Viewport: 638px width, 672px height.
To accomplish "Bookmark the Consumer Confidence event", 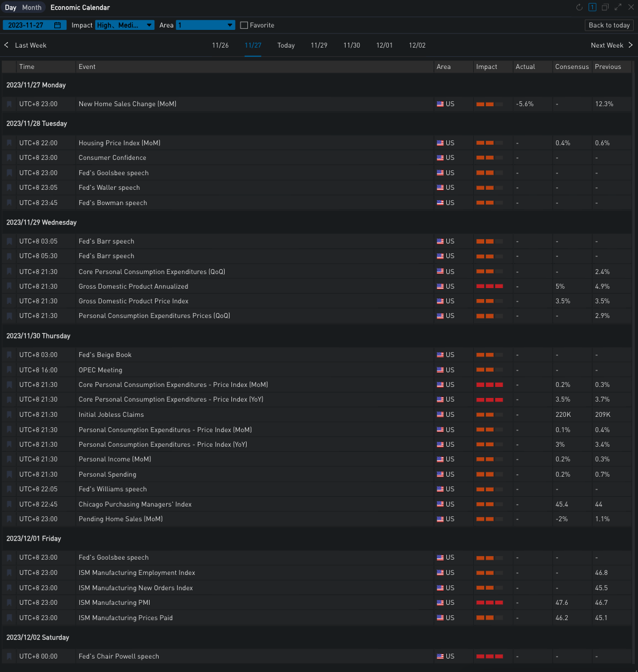I will click(9, 157).
